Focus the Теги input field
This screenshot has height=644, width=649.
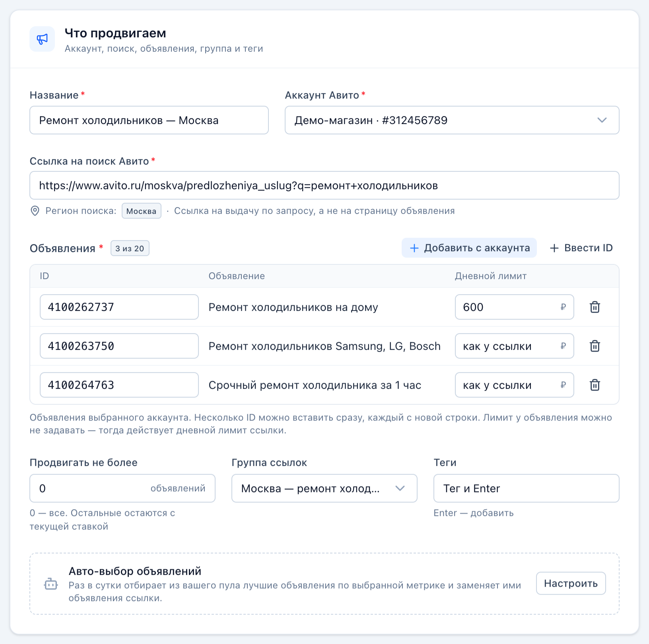pos(526,488)
